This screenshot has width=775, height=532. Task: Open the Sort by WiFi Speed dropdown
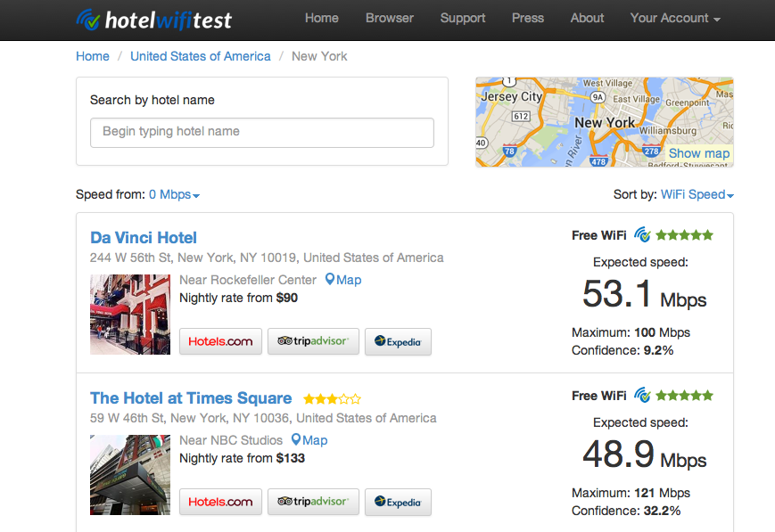point(697,194)
